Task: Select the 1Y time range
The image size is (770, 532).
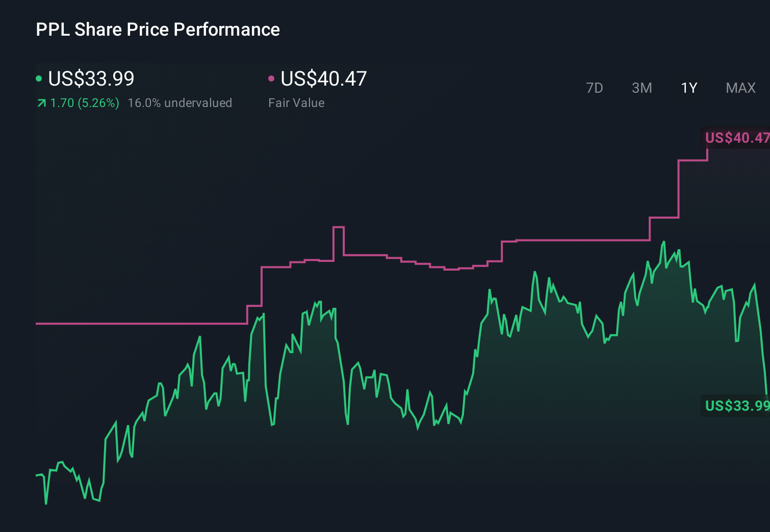Action: pyautogui.click(x=688, y=88)
